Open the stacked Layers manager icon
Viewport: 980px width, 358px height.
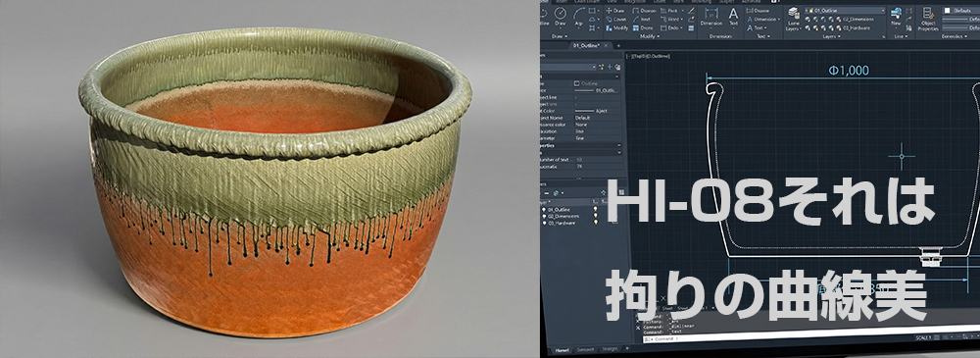tap(794, 13)
